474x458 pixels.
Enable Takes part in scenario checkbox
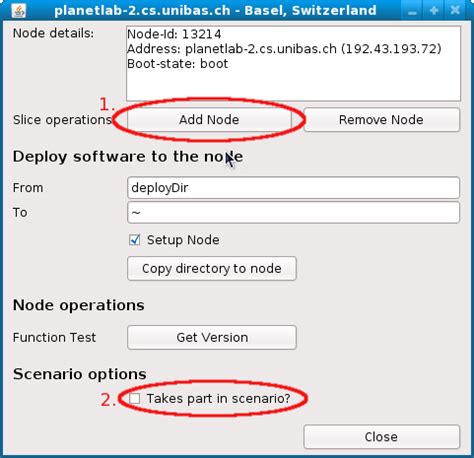click(135, 398)
